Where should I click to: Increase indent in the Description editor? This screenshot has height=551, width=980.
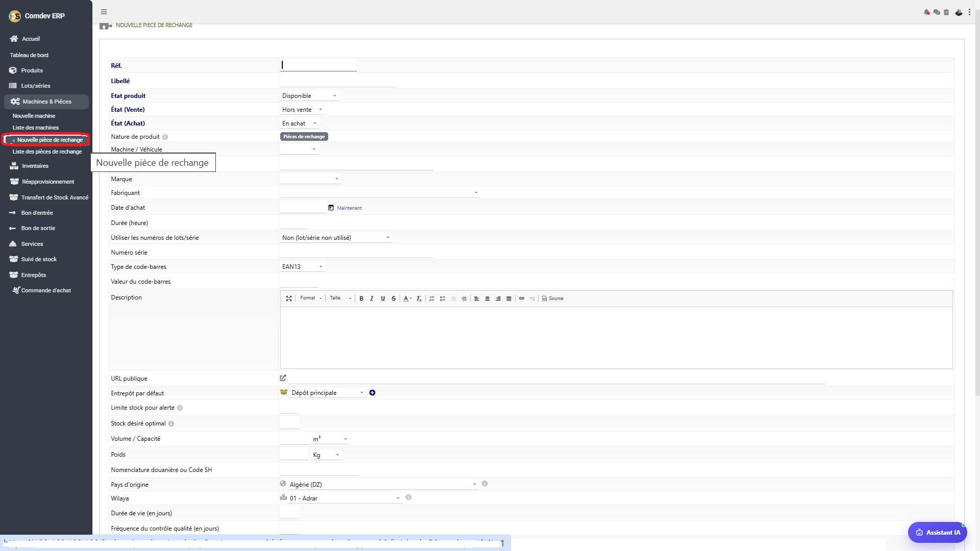coord(464,298)
